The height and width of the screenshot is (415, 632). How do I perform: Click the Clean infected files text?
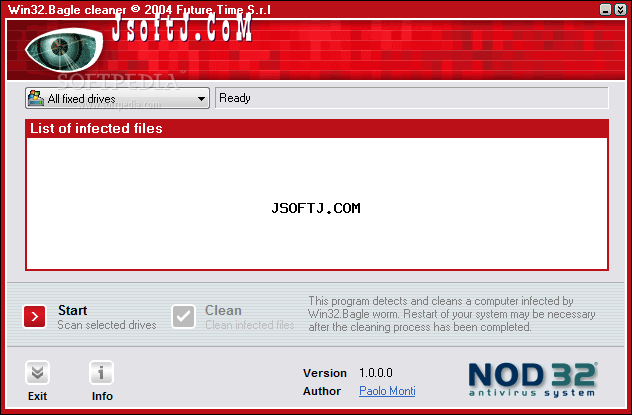click(x=249, y=325)
